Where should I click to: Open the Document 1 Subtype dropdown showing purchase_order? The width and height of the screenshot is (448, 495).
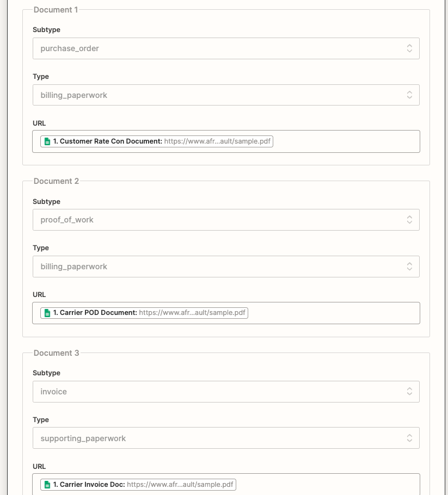[x=218, y=48]
